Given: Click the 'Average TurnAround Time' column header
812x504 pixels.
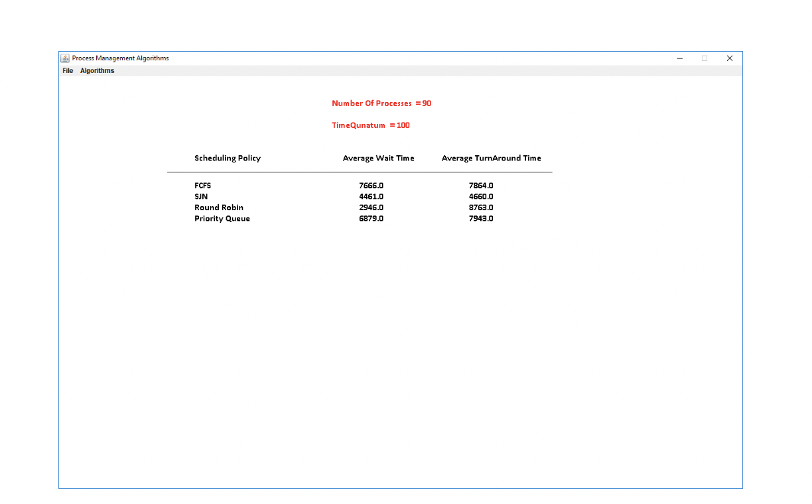Looking at the screenshot, I should click(492, 158).
